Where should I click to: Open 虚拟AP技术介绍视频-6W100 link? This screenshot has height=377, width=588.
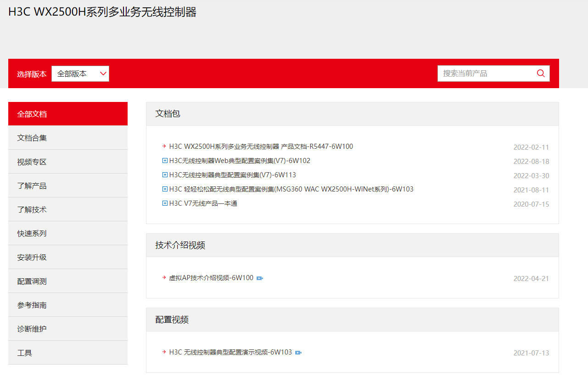tap(211, 278)
